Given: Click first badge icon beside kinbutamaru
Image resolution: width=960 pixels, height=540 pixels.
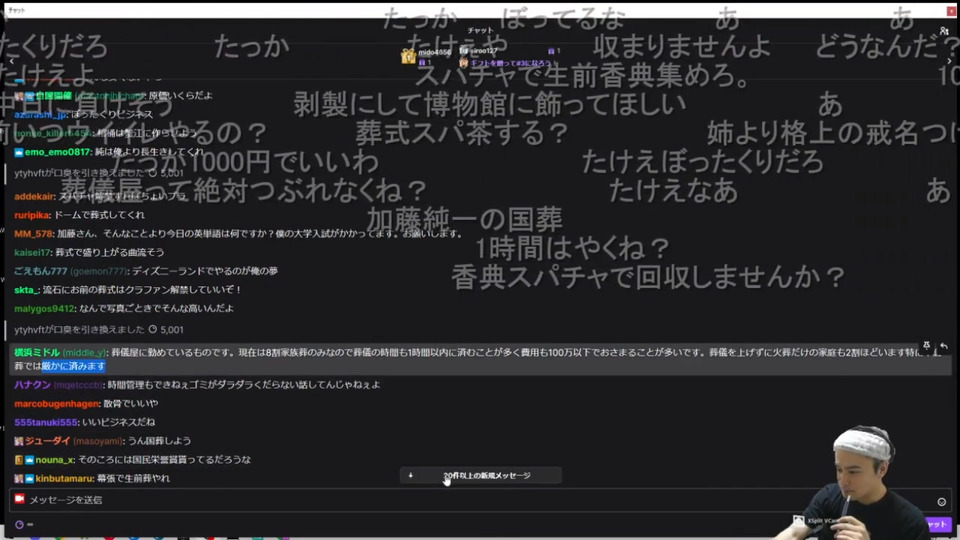Looking at the screenshot, I should pyautogui.click(x=18, y=479).
